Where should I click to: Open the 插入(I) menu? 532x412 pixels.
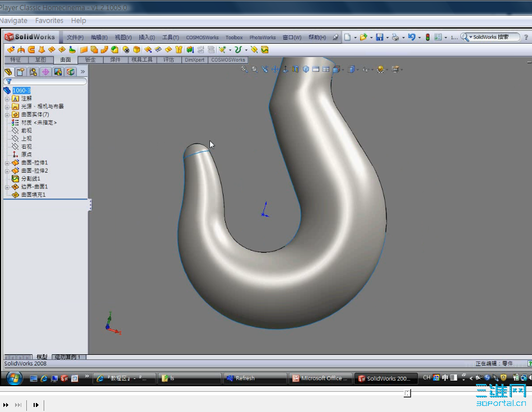147,38
